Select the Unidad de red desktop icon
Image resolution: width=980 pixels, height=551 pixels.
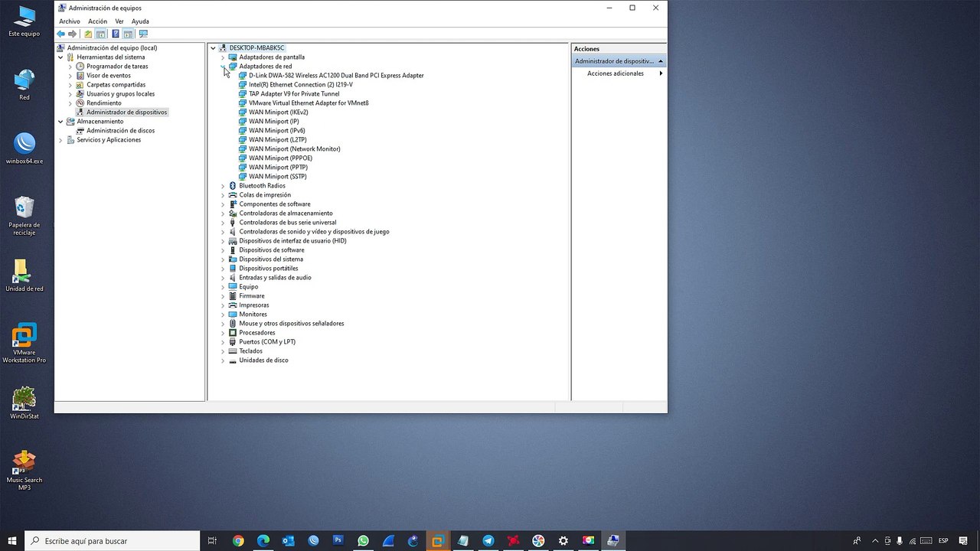[x=24, y=275]
